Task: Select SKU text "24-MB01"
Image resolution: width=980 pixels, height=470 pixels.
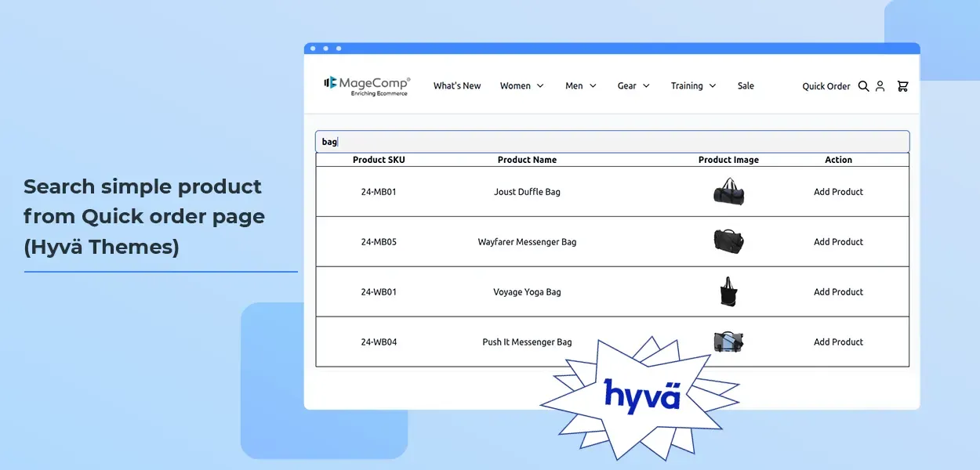Action: point(379,192)
